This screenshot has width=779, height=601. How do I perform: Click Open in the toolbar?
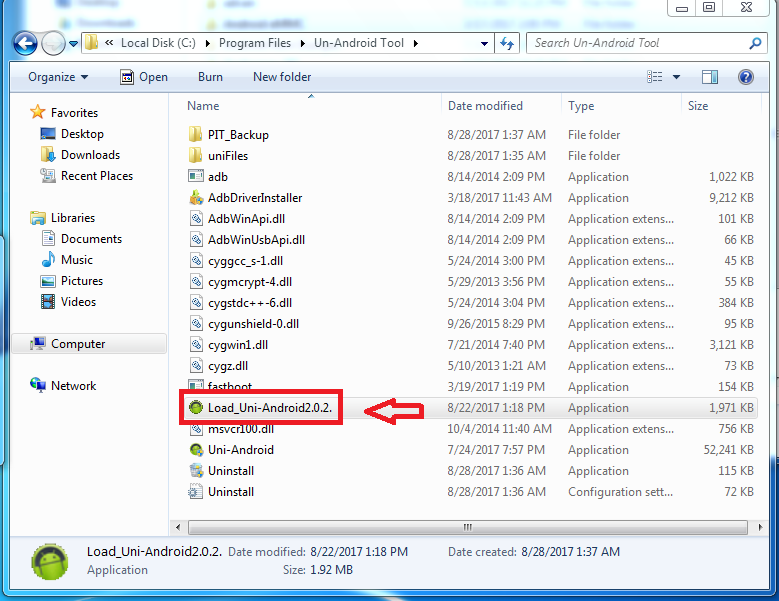pyautogui.click(x=144, y=77)
